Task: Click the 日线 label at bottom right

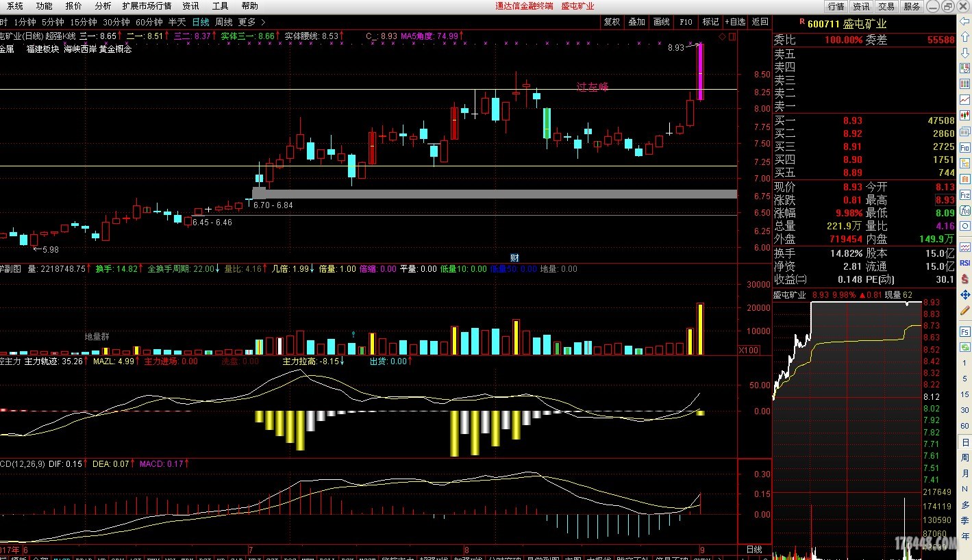Action: point(753,549)
